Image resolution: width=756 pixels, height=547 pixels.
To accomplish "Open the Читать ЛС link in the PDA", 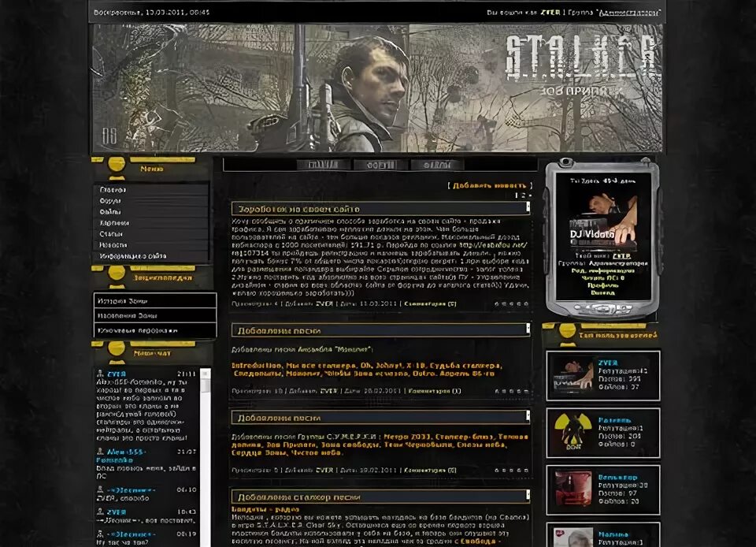I will (603, 278).
